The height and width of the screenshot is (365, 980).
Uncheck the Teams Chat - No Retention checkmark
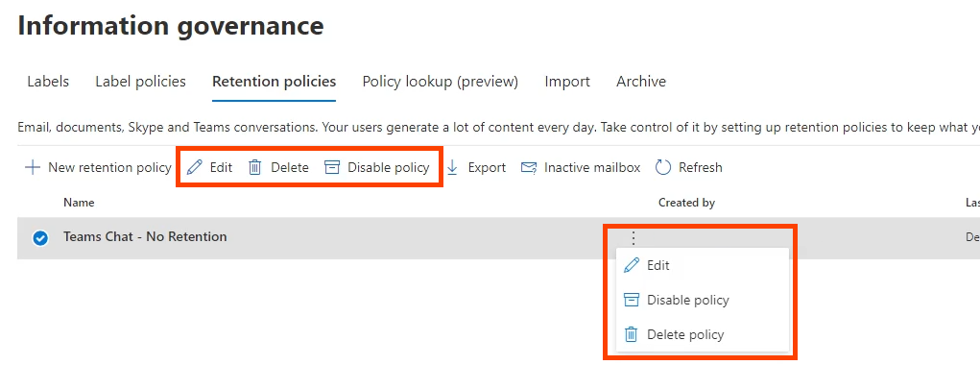(40, 238)
